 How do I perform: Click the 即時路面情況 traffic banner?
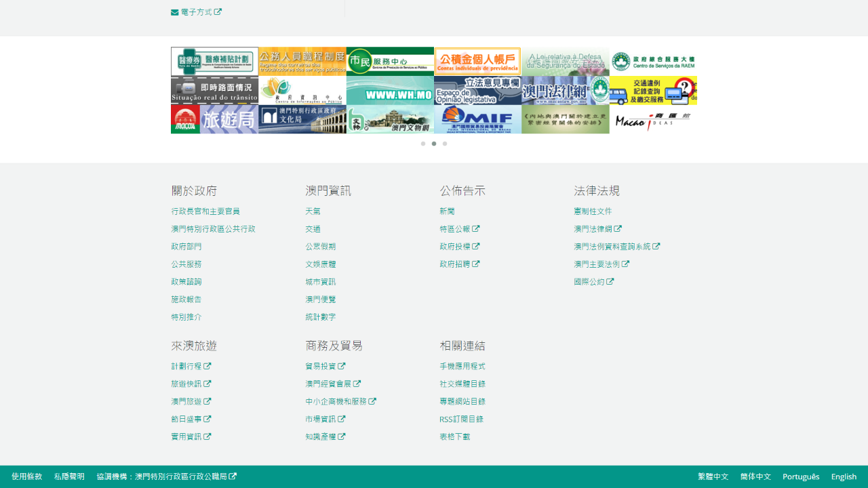pos(214,90)
